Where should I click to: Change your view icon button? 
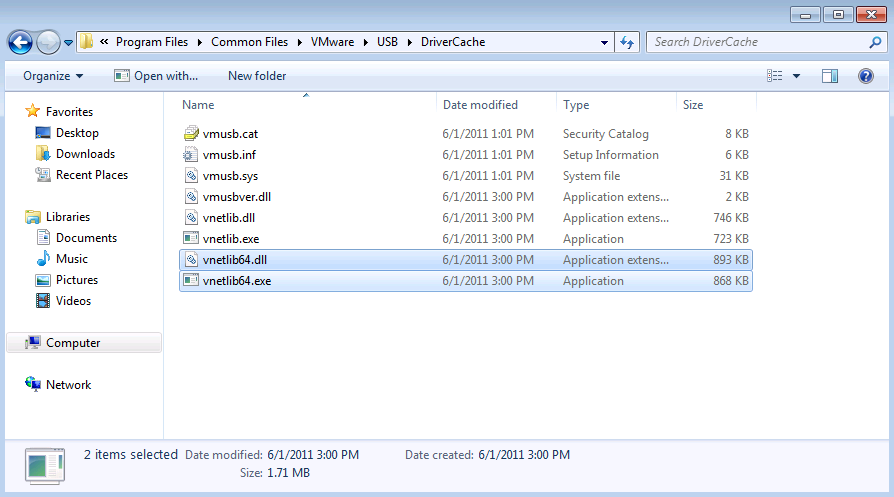click(x=774, y=76)
